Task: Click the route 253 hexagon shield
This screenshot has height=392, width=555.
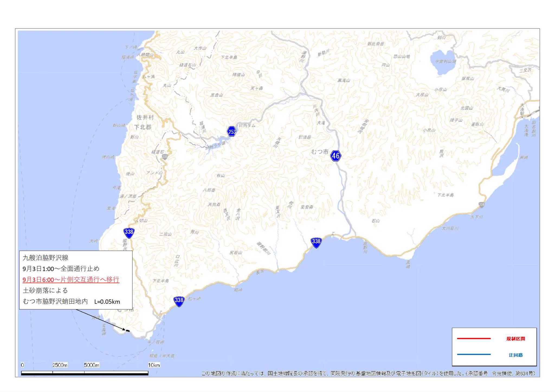Action: [232, 132]
